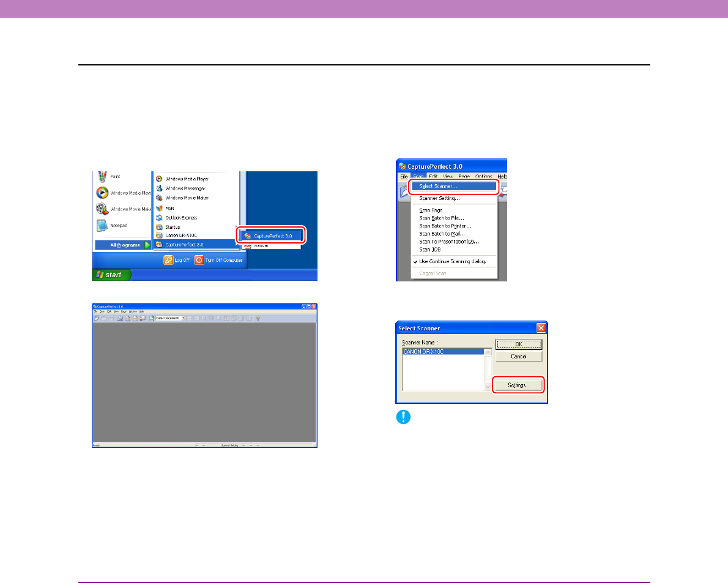Open the File menu in CapturePerfect
This screenshot has width=728, height=583.
404,176
